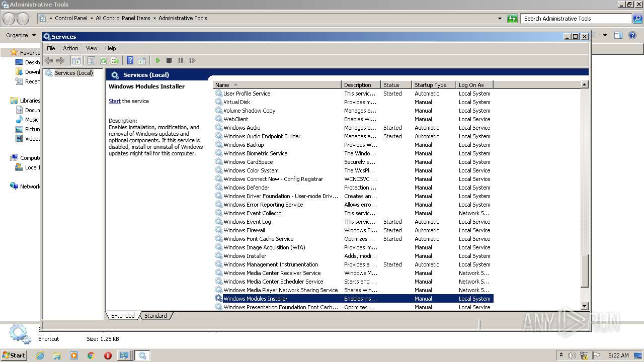Open Windows Media Player from taskbar
Image resolution: width=644 pixels, height=362 pixels.
74,355
